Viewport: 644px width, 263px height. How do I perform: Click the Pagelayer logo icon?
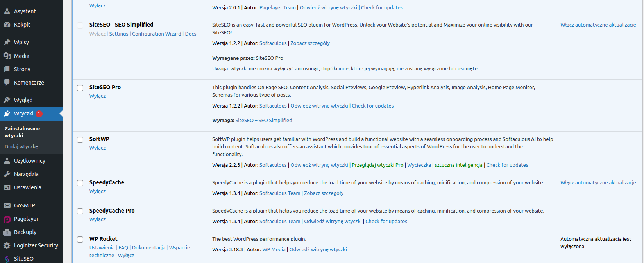[x=7, y=219]
